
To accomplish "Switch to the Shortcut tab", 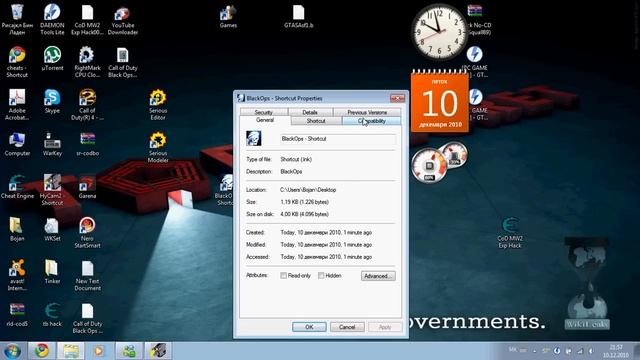I will 316,121.
